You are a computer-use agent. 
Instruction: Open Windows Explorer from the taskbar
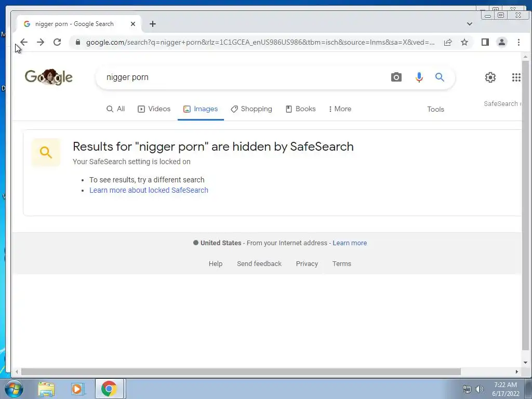pos(46,389)
